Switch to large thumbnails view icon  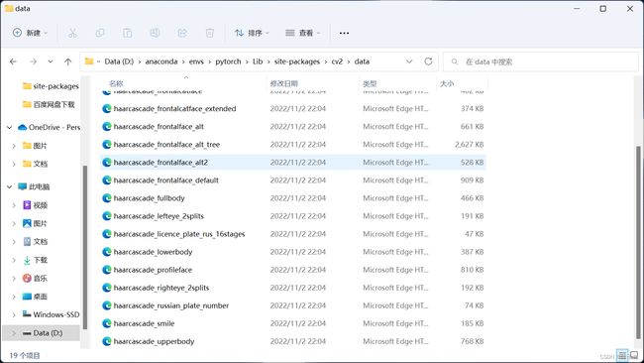[634, 355]
